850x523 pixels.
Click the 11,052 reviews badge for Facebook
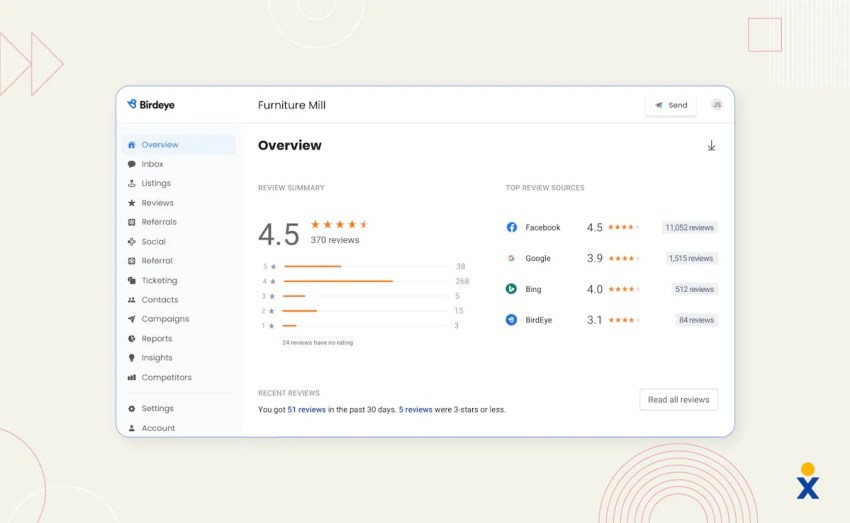(690, 228)
